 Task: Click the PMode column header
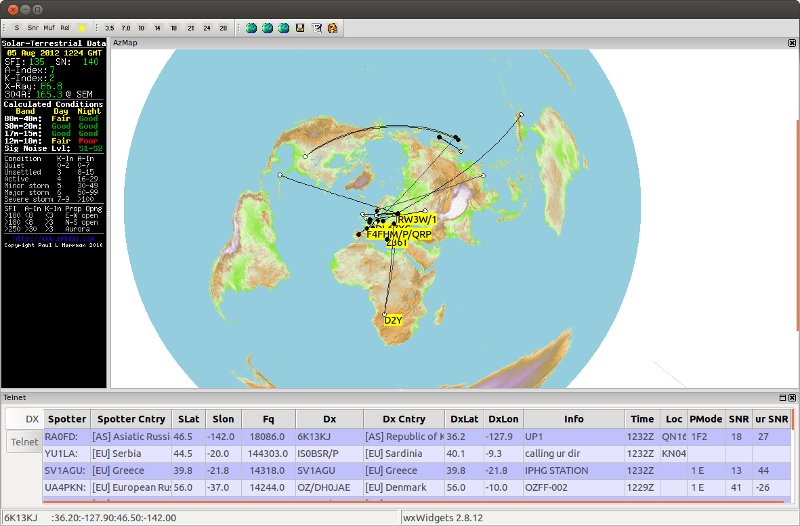tap(706, 419)
